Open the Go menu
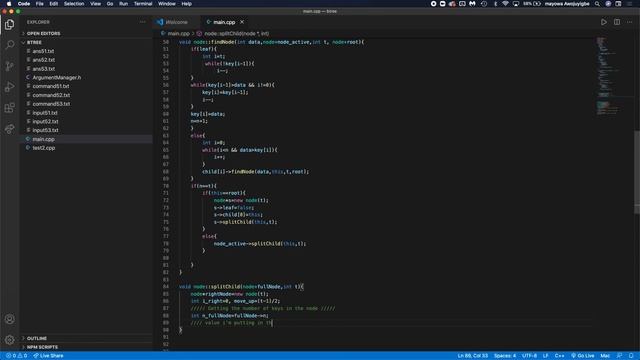640x360 pixels. (110, 4)
